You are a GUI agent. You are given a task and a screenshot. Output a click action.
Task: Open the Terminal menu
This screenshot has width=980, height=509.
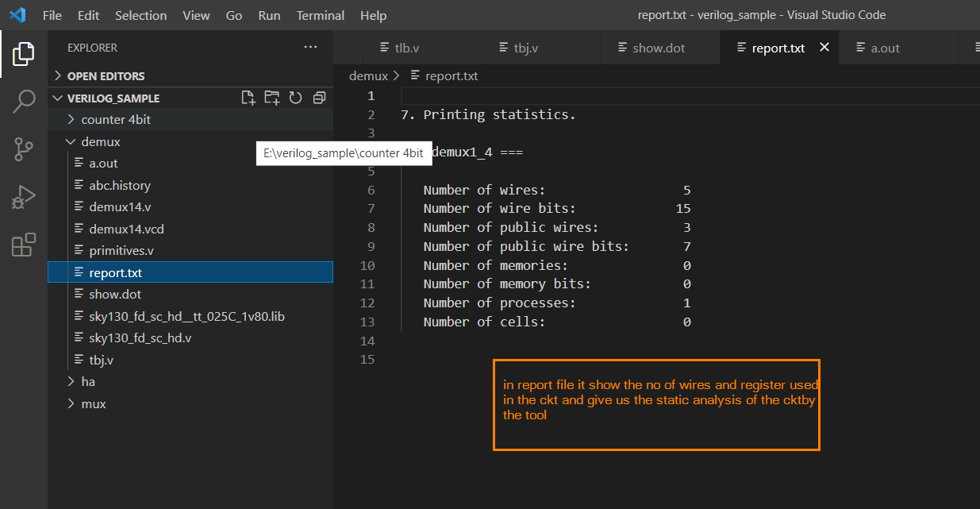(321, 15)
